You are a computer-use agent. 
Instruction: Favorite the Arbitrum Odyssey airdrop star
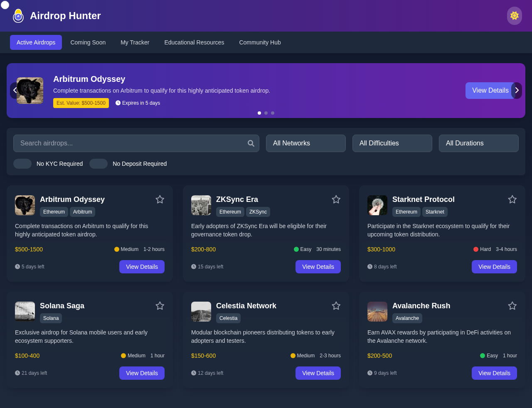click(x=160, y=199)
